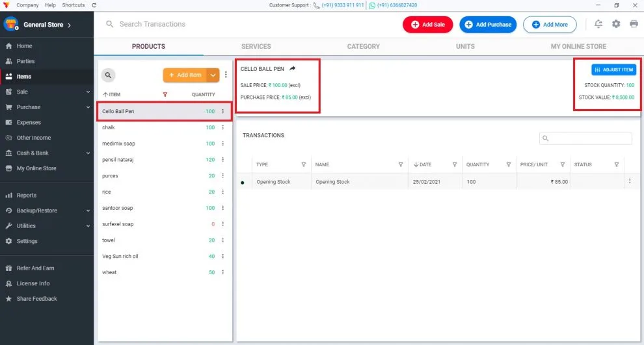Open the top-right settings gear
This screenshot has height=345, width=644.
[x=616, y=24]
